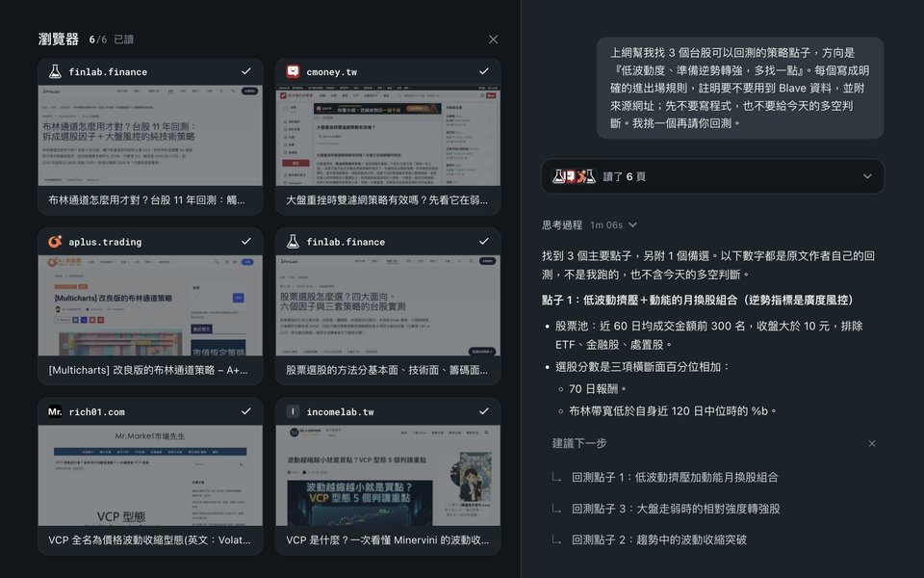Expand the 思考過程 1m 06s chevron
Viewport: 924px width, 578px height.
(633, 224)
